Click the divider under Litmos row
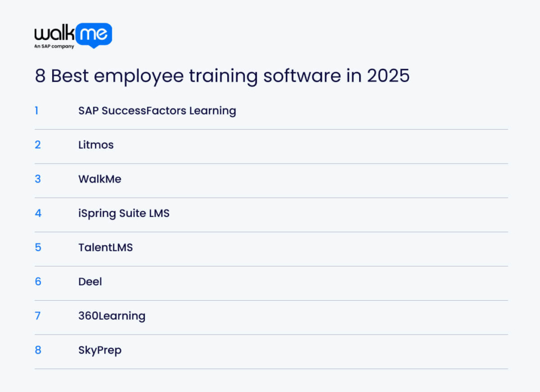The width and height of the screenshot is (540, 392). pos(271,162)
